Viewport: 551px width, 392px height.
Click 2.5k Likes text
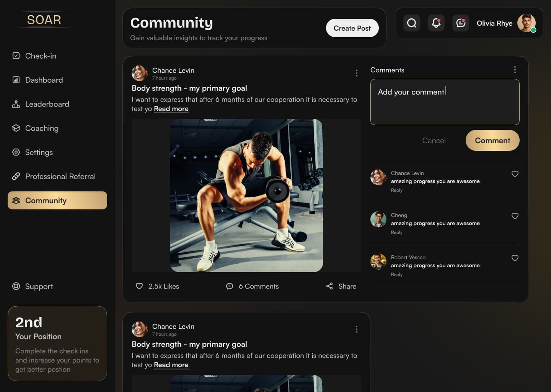point(163,286)
